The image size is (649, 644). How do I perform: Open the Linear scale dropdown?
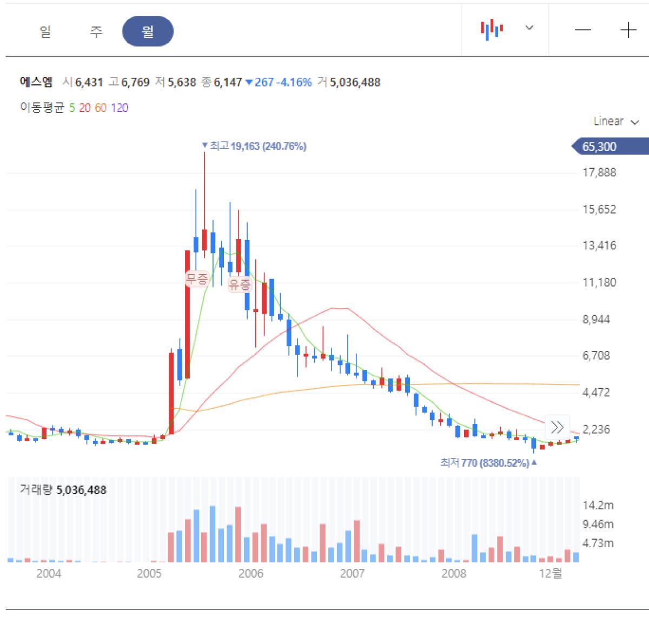point(616,122)
